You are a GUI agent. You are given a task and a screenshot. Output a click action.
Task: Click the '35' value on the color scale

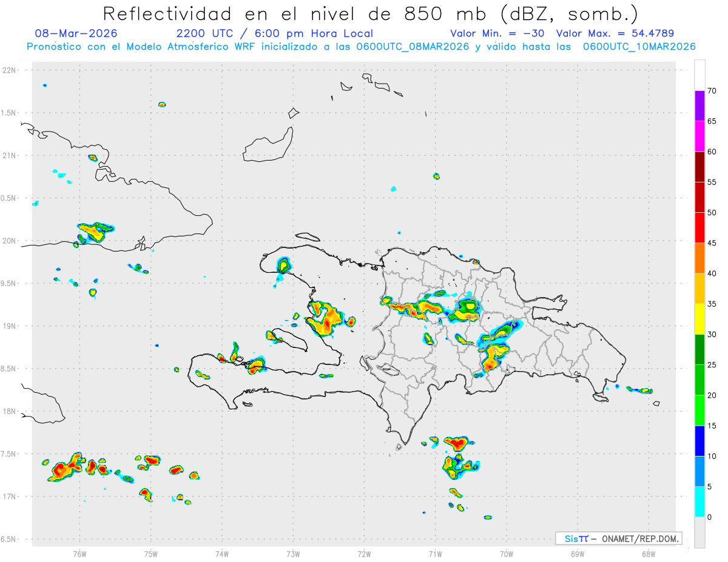[712, 304]
